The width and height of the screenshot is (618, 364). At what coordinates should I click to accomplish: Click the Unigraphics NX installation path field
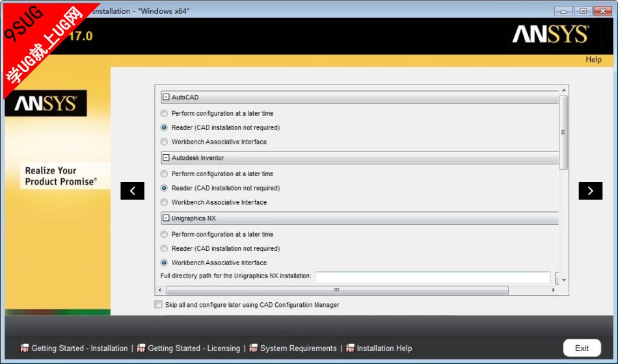click(433, 277)
